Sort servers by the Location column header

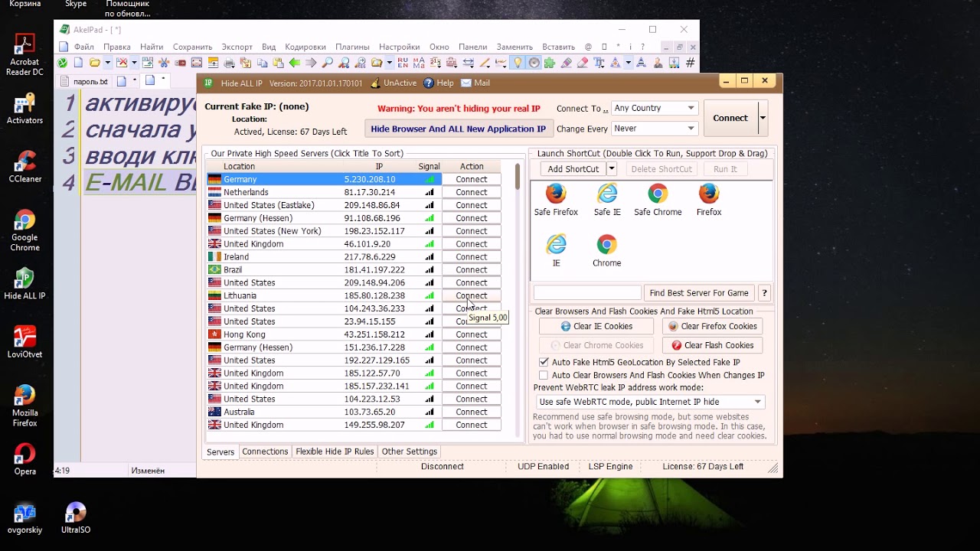[275, 166]
